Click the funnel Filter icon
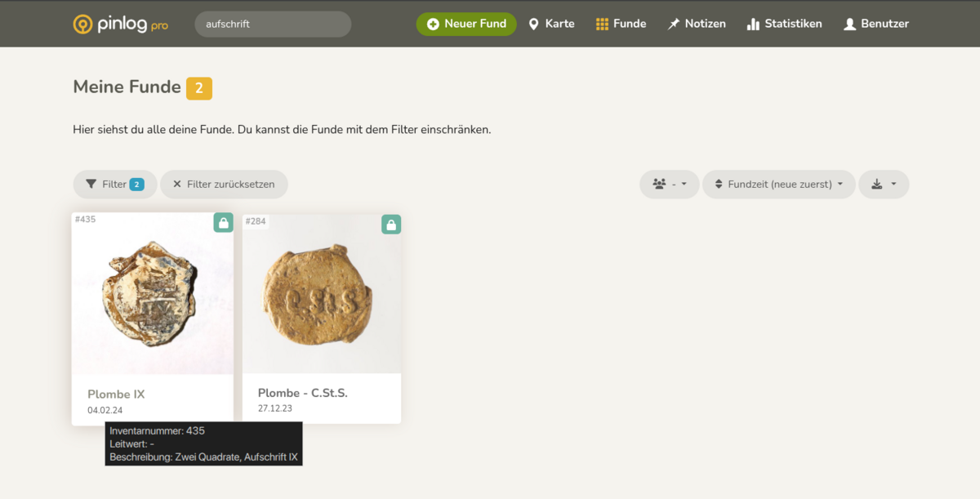The width and height of the screenshot is (980, 499). (91, 185)
